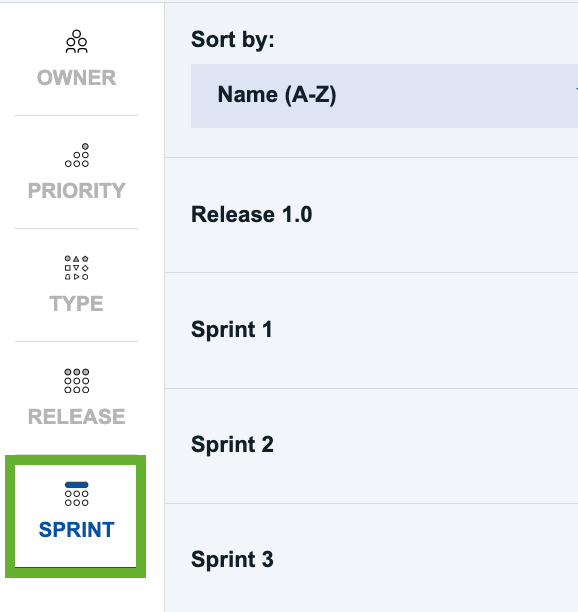
Task: Open the Name (A-Z) sort dropdown
Action: tap(384, 96)
